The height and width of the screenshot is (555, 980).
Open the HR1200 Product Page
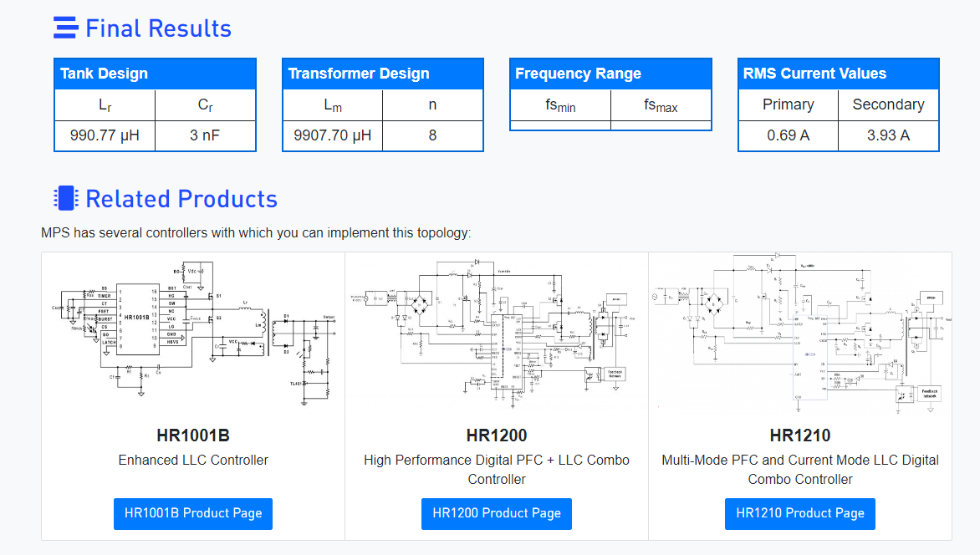click(496, 514)
